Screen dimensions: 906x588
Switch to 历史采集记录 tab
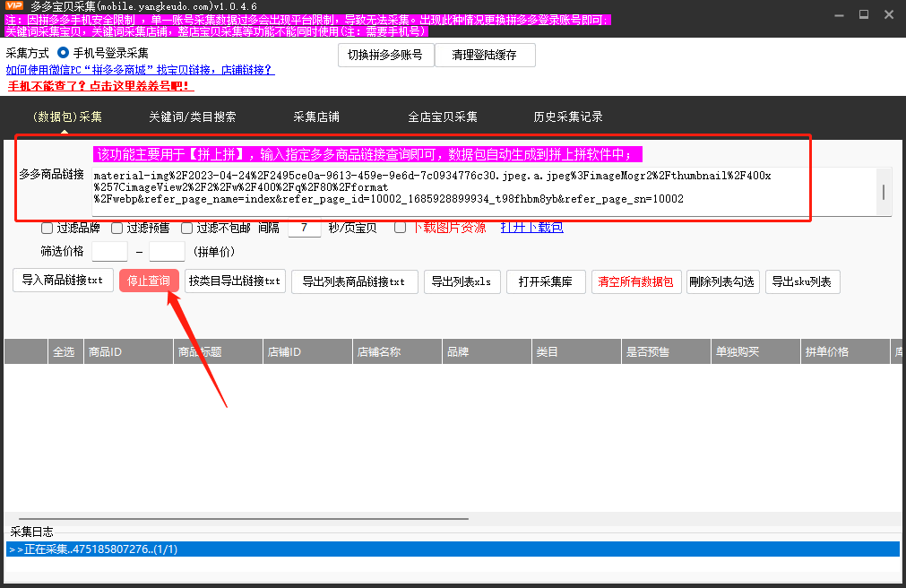tap(568, 117)
